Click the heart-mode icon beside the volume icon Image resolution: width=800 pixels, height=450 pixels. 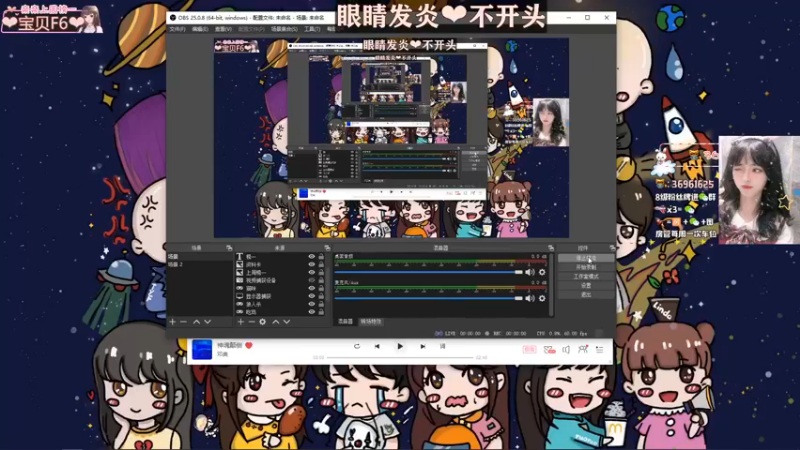coord(549,349)
